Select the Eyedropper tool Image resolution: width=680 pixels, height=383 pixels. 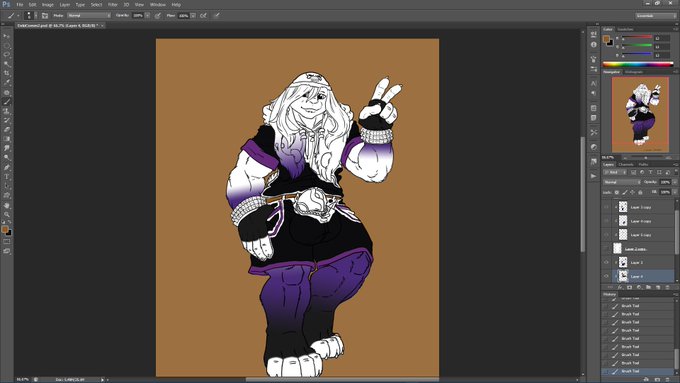click(x=7, y=83)
